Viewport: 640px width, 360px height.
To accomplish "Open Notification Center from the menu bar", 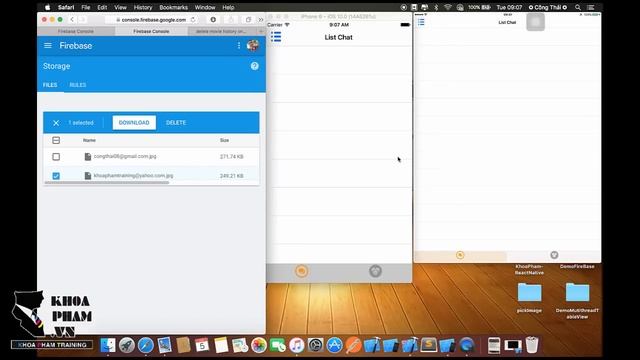I will [591, 7].
